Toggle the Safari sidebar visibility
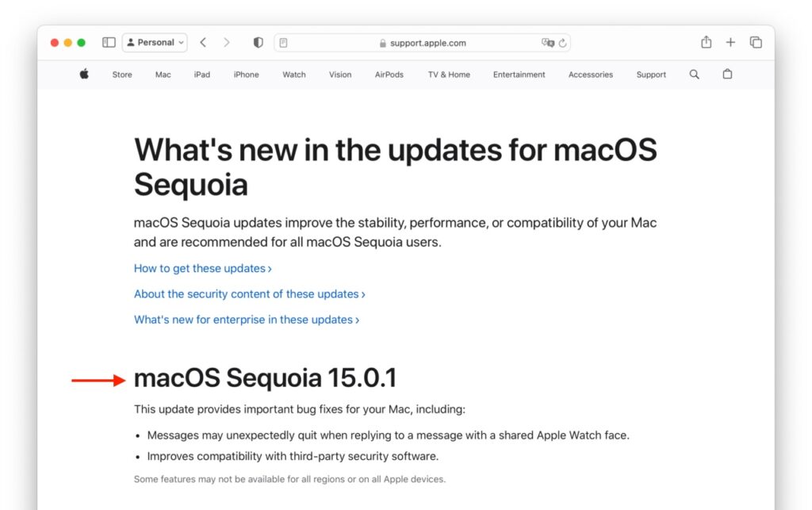 pyautogui.click(x=108, y=42)
